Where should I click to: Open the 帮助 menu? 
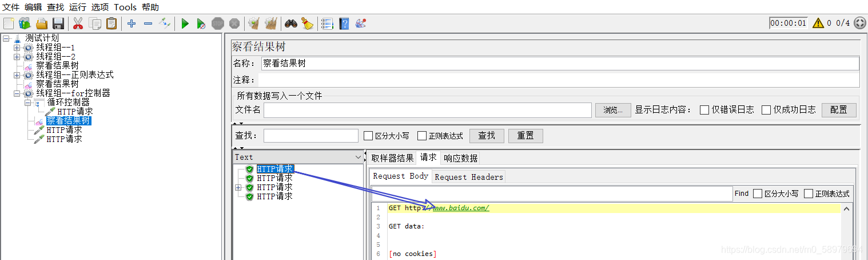[150, 7]
